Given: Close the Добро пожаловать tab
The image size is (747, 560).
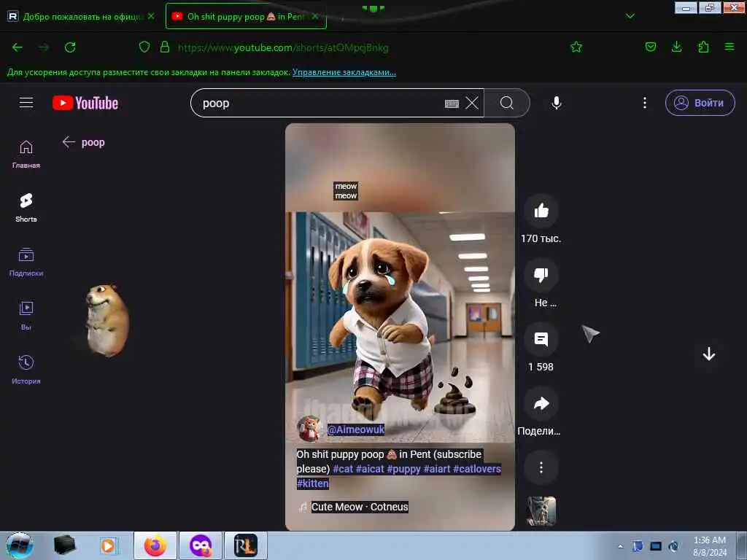Looking at the screenshot, I should (151, 16).
